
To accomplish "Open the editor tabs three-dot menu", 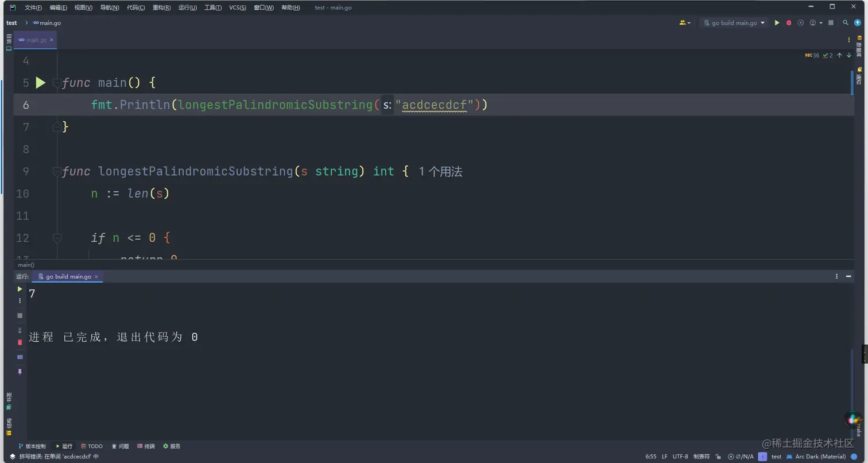I will [x=849, y=40].
